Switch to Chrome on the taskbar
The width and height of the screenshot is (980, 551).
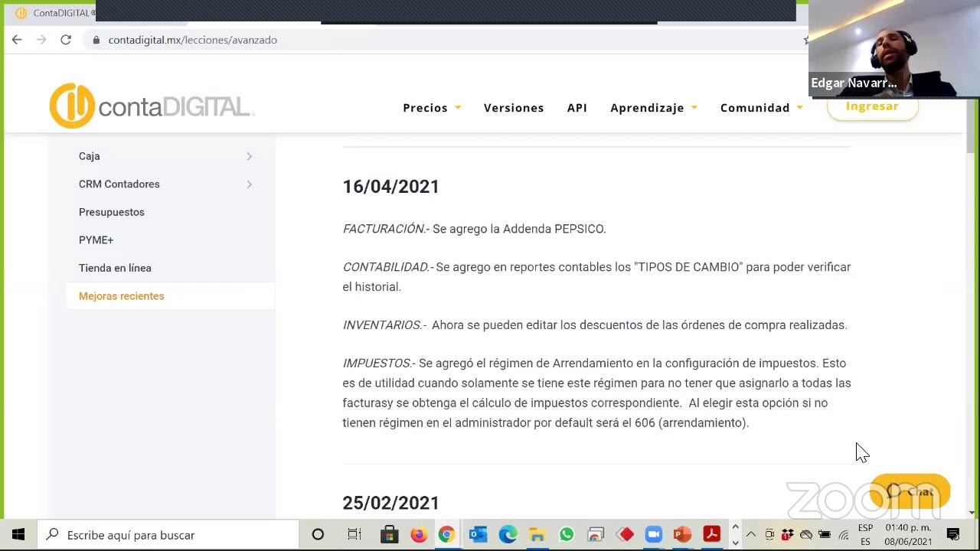coord(446,535)
